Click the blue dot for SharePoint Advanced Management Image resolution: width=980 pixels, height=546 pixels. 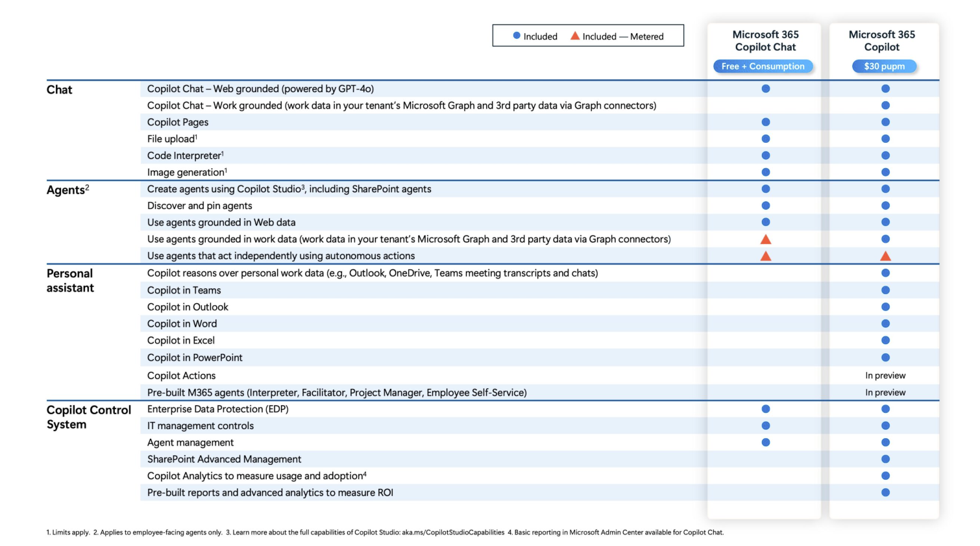click(885, 459)
